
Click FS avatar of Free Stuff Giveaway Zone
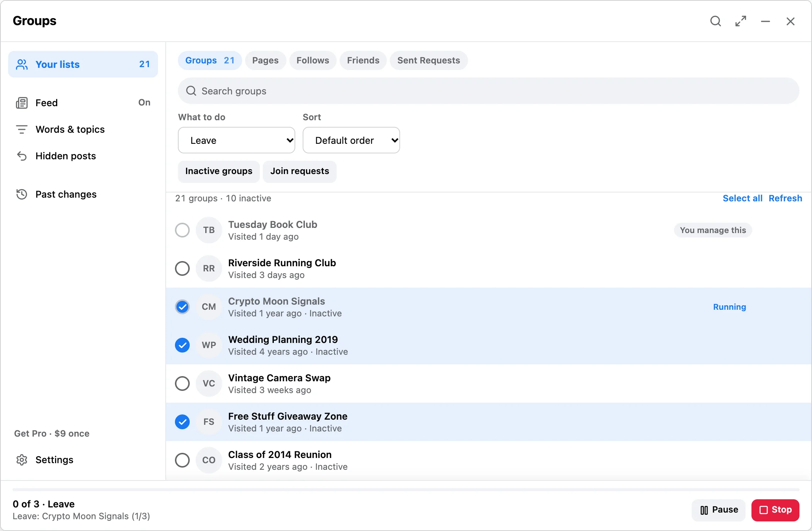pos(209,422)
